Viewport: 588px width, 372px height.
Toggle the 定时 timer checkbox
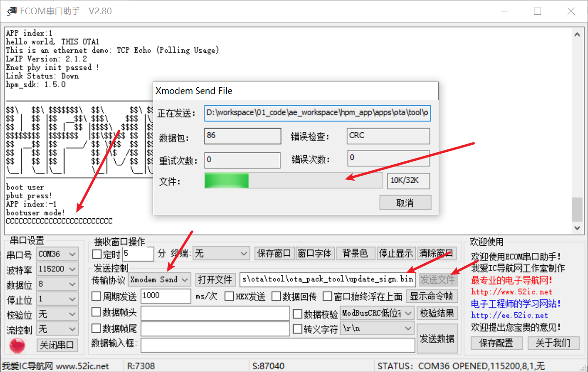click(97, 254)
